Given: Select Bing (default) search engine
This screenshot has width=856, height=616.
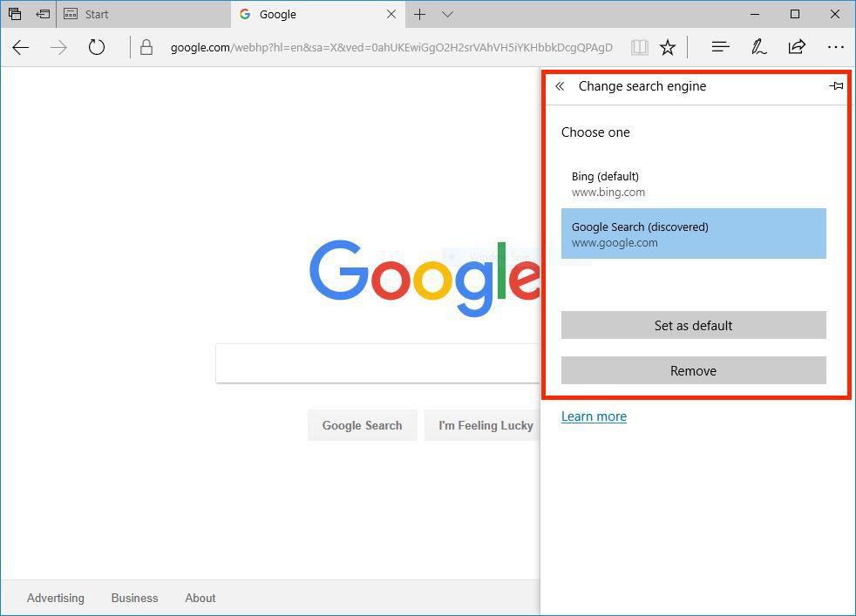Looking at the screenshot, I should click(x=693, y=184).
